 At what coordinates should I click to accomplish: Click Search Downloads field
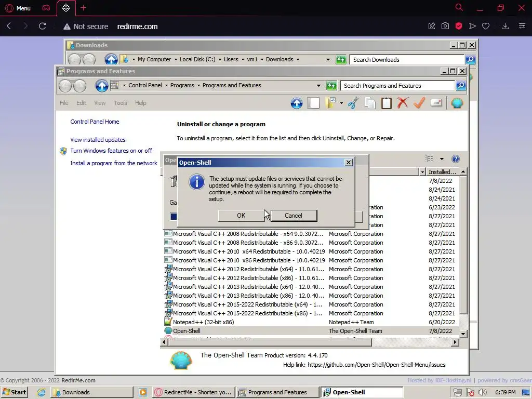pos(407,60)
